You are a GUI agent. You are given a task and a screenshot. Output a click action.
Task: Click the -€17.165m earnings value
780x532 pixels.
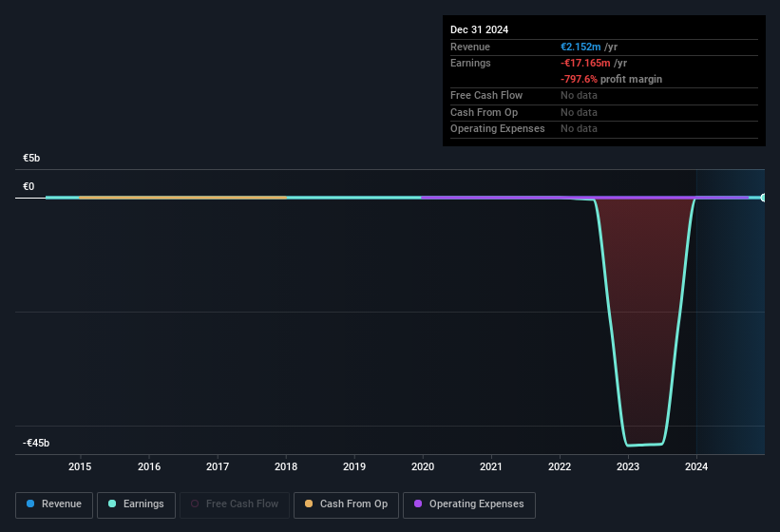[585, 63]
